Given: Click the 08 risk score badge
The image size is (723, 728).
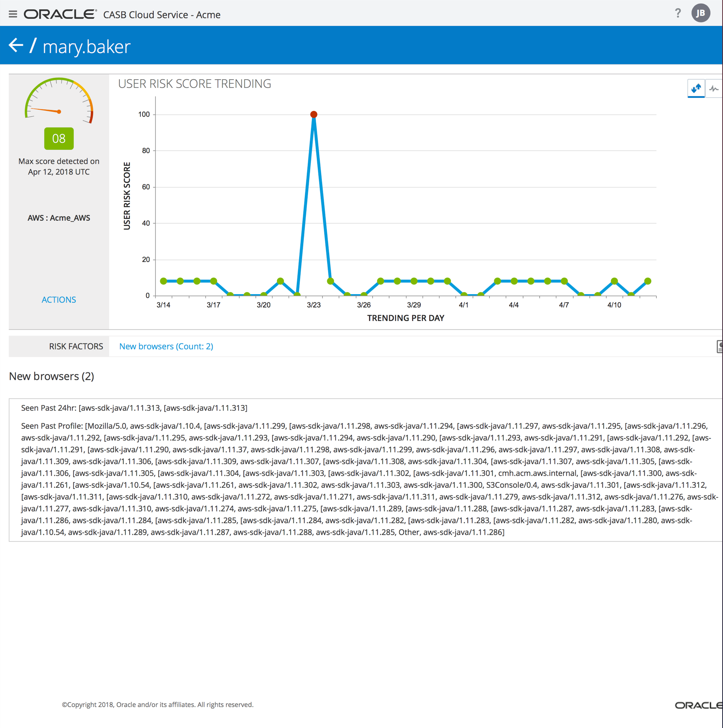Looking at the screenshot, I should 59,138.
